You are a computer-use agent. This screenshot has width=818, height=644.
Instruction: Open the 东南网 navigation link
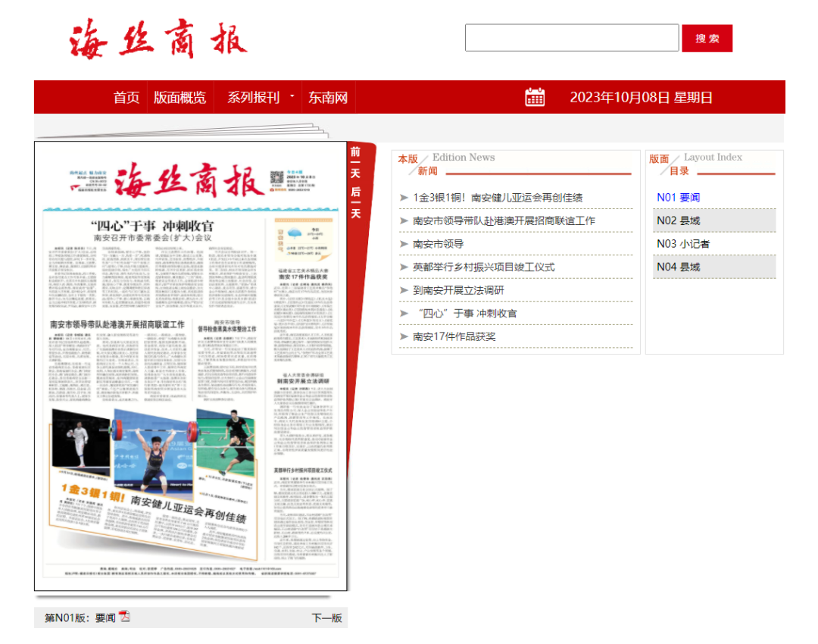pyautogui.click(x=328, y=98)
